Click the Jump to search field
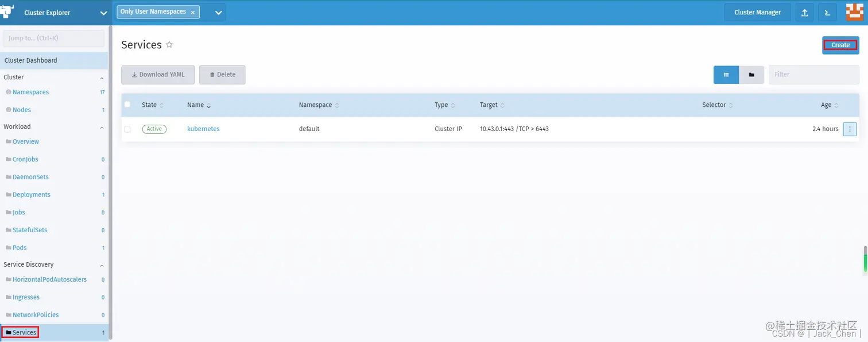 click(54, 38)
